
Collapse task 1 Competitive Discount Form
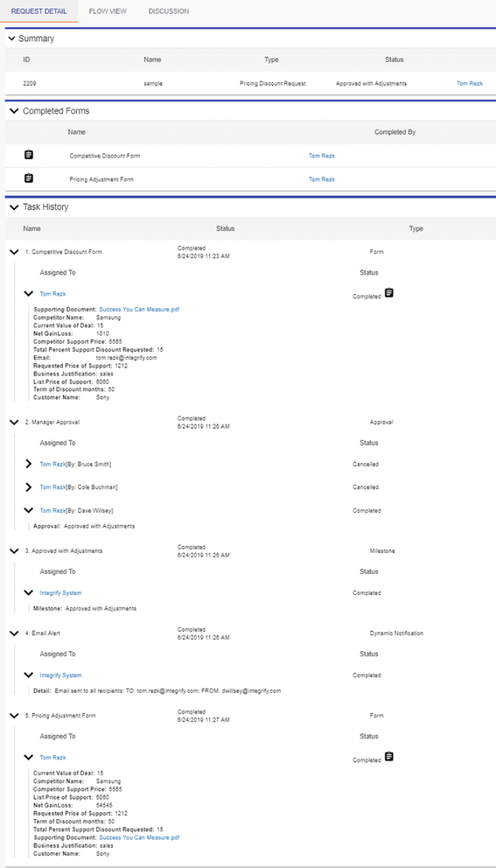(x=13, y=252)
